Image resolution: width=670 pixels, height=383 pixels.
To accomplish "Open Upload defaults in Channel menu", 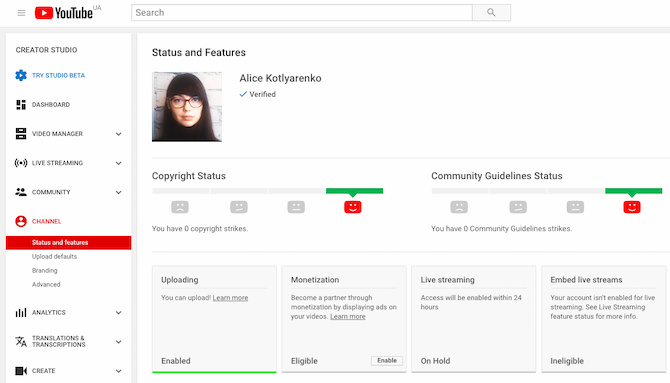I will (54, 256).
